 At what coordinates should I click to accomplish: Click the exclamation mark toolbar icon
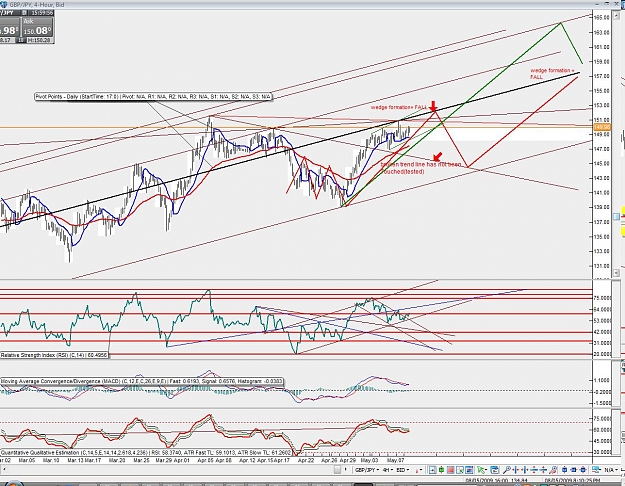pos(346,470)
